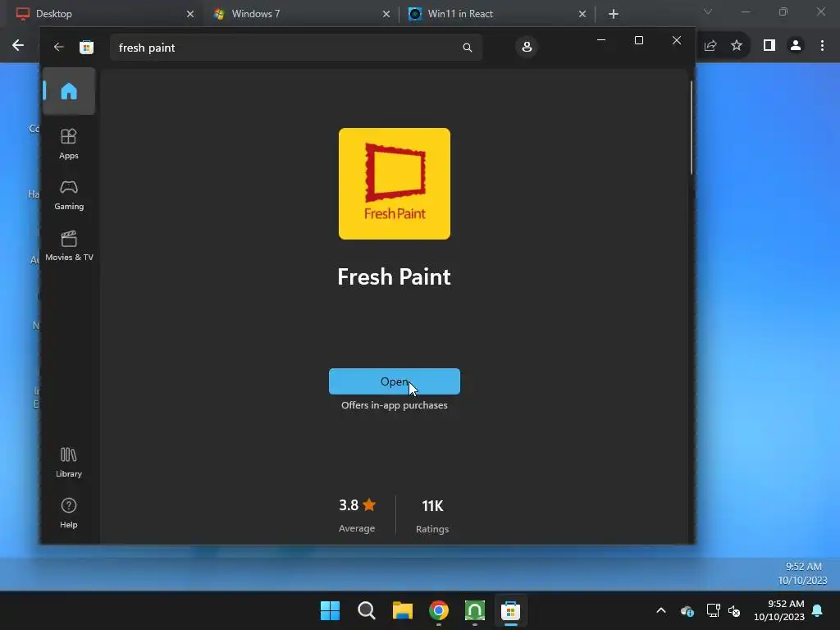Screen dimensions: 840x630
Task: Click the 'Offers in-app purchases' text
Action: pyautogui.click(x=395, y=405)
